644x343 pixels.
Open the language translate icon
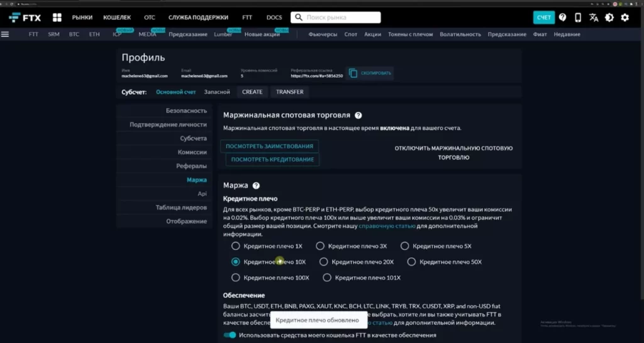594,18
